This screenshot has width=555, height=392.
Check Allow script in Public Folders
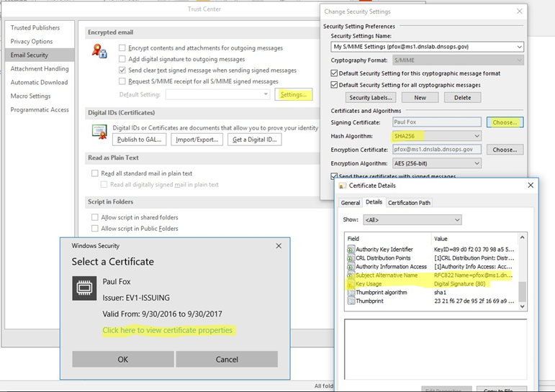pos(94,229)
